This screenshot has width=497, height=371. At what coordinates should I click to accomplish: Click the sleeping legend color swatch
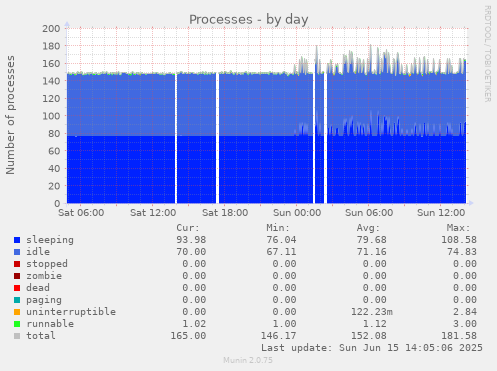17,240
